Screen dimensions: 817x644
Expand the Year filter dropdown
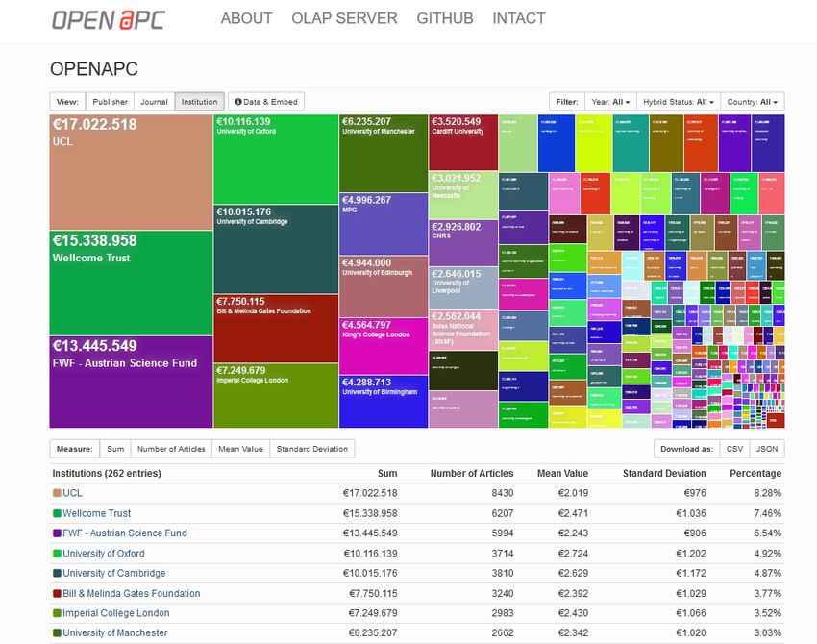pyautogui.click(x=610, y=102)
